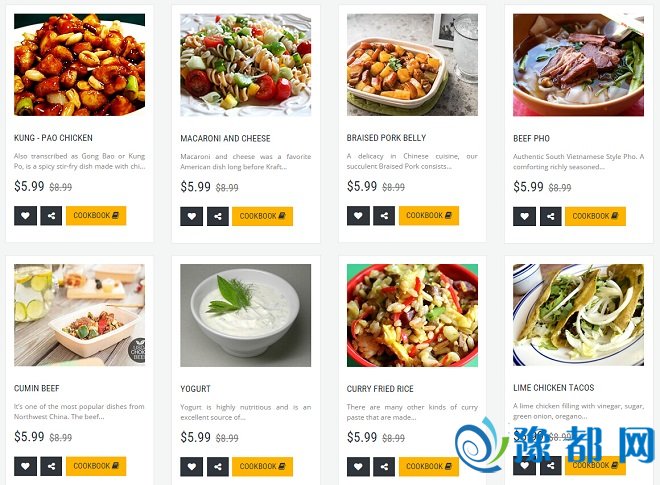Click the share icon for Beef Pho

click(x=551, y=216)
